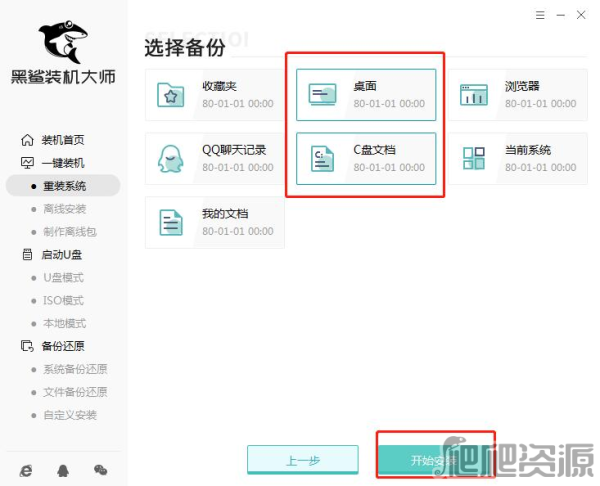This screenshot has width=600, height=486.
Task: Open the hamburger menu icon
Action: (540, 15)
